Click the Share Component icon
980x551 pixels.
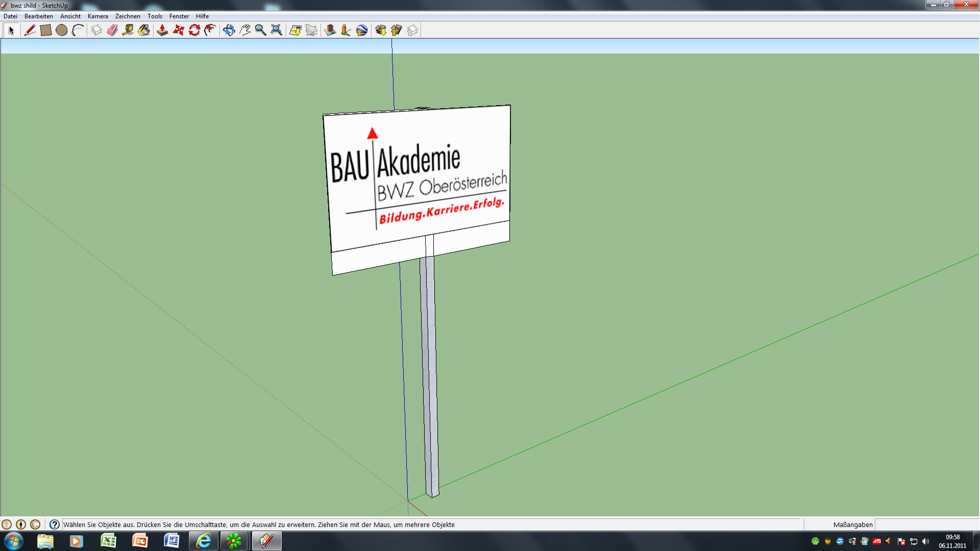point(412,31)
